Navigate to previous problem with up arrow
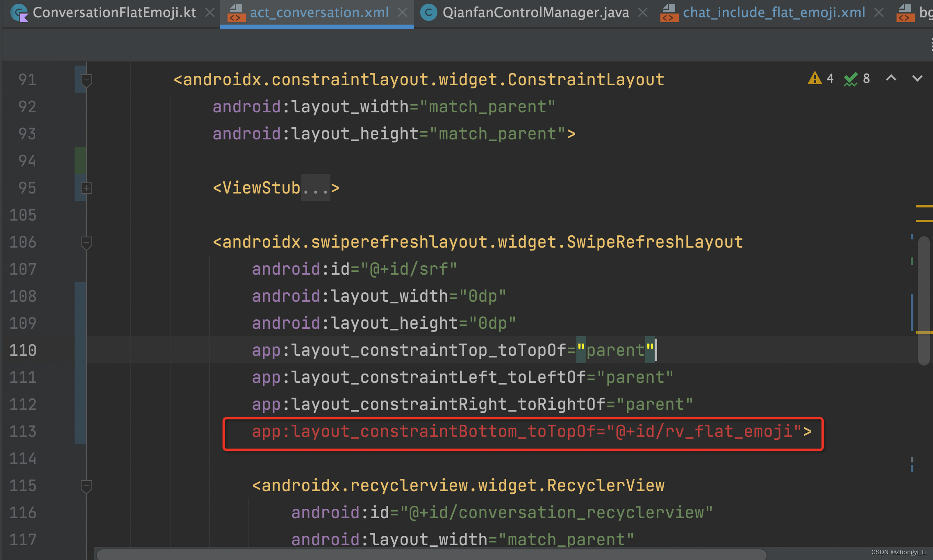933x560 pixels. click(890, 78)
